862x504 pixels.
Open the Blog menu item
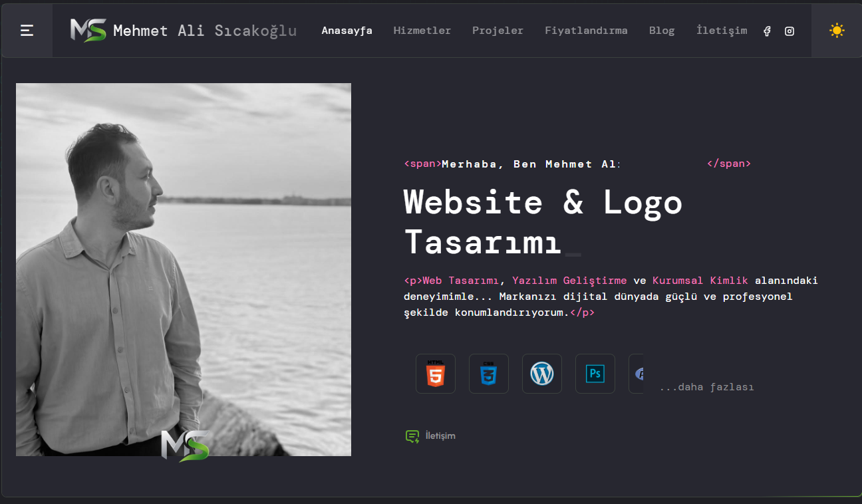(x=662, y=31)
